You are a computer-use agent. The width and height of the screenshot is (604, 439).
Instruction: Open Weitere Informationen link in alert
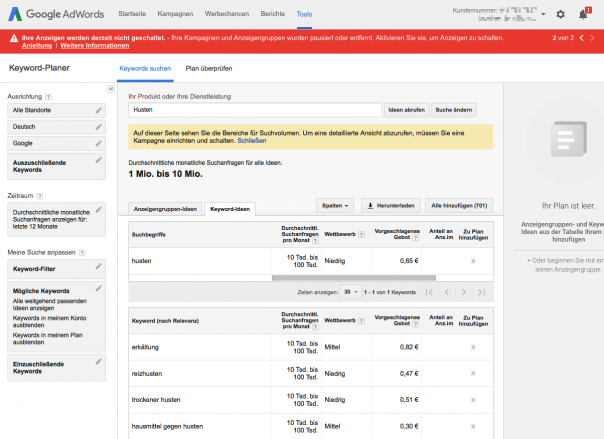[x=95, y=45]
